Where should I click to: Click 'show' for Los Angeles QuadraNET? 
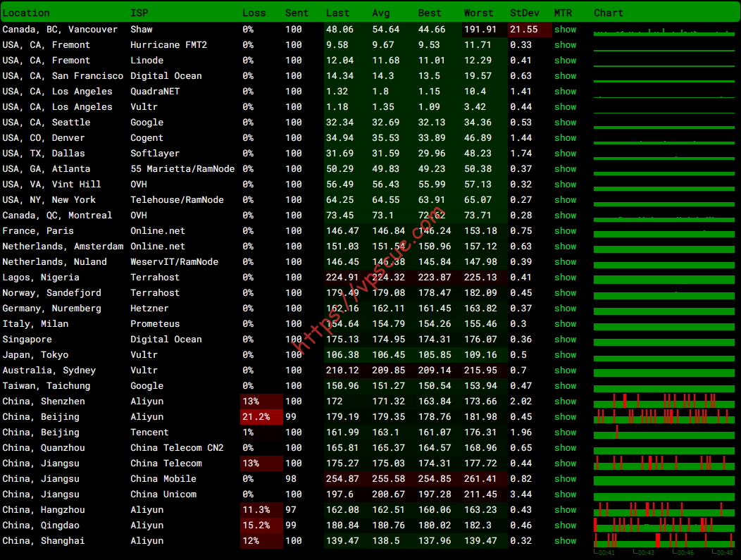click(x=565, y=92)
